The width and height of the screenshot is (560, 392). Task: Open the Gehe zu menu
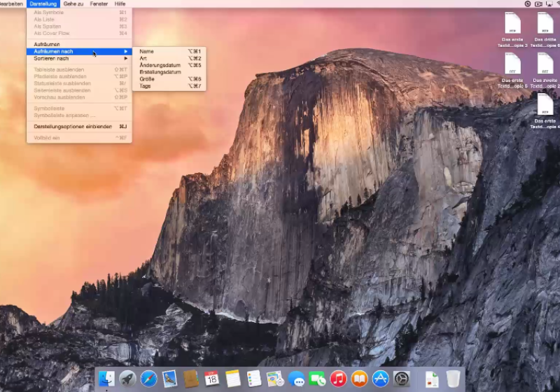[x=73, y=4]
